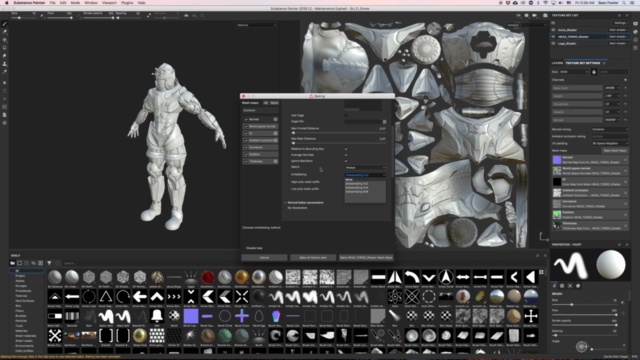Uncheck Relative to Bounding Box
Viewport: 640px width, 360px height.
click(x=346, y=149)
